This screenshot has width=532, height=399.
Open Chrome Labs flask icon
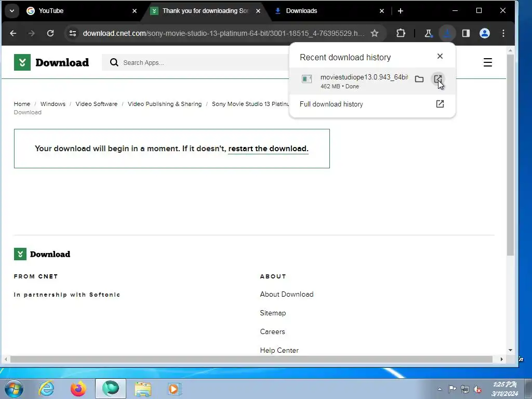tap(428, 33)
